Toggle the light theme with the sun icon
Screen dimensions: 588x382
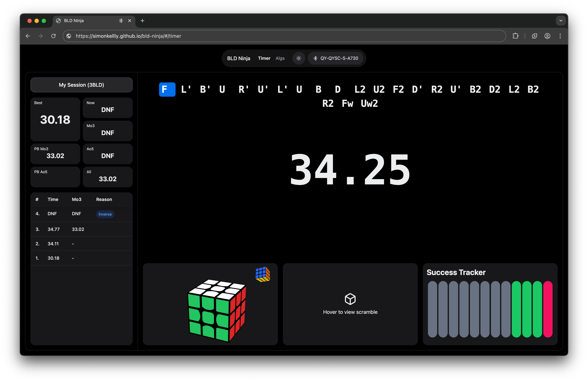pos(298,58)
